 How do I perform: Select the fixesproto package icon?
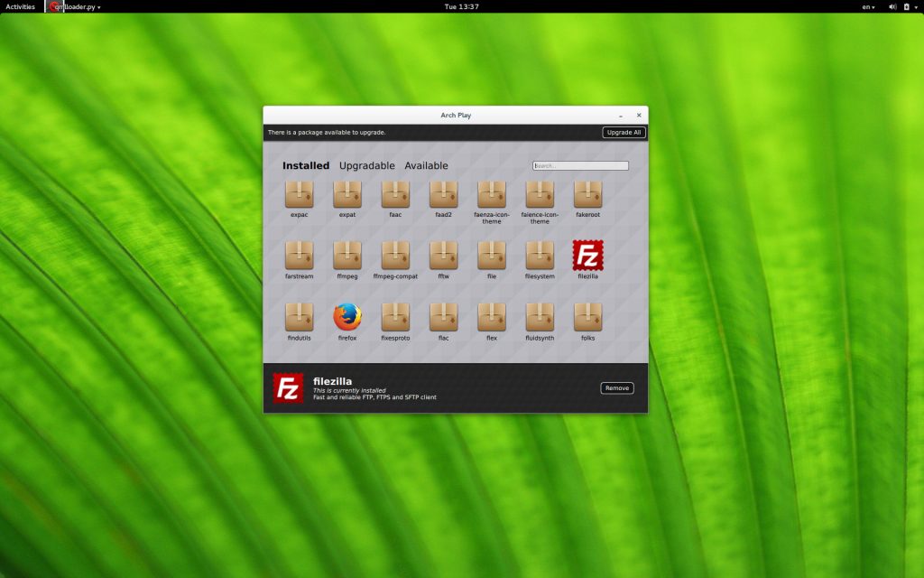coord(395,318)
